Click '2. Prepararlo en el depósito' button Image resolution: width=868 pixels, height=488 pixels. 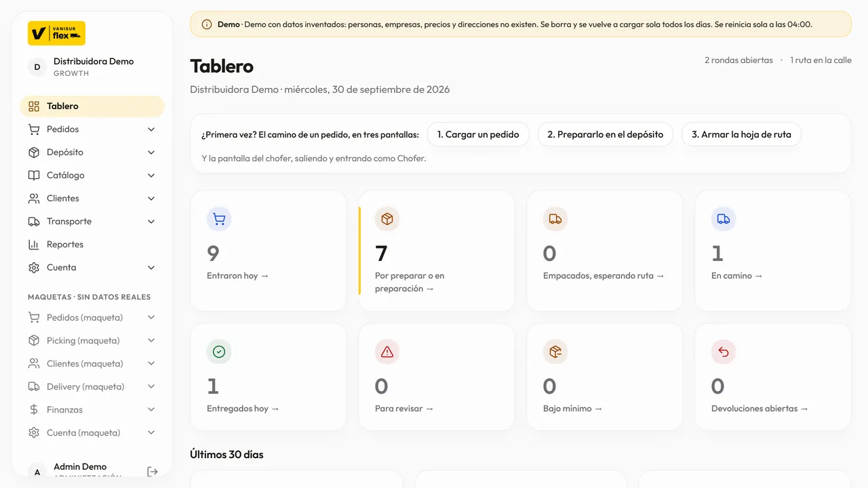606,134
